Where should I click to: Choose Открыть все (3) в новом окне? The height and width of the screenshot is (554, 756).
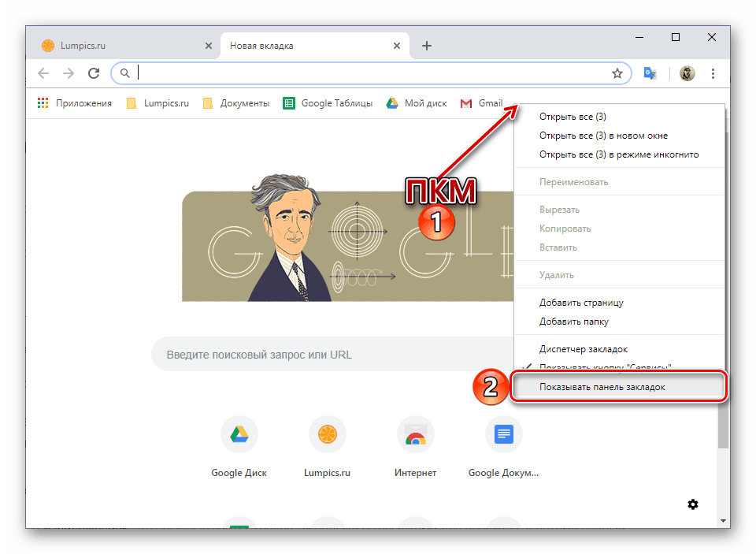pos(620,136)
